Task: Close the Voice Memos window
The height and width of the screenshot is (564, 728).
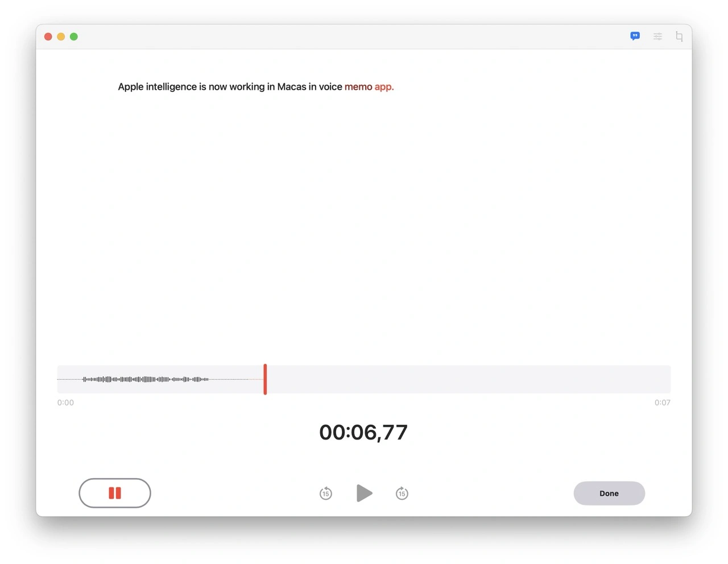Action: [x=48, y=36]
